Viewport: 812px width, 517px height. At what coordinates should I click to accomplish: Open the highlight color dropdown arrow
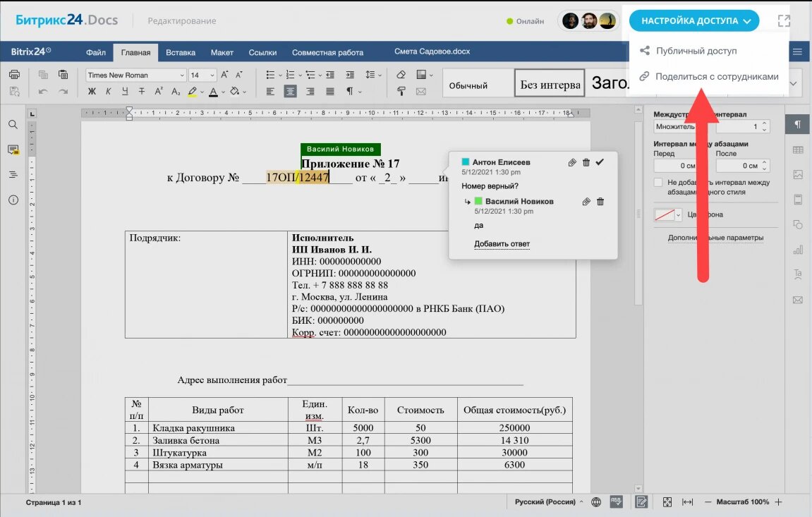202,92
